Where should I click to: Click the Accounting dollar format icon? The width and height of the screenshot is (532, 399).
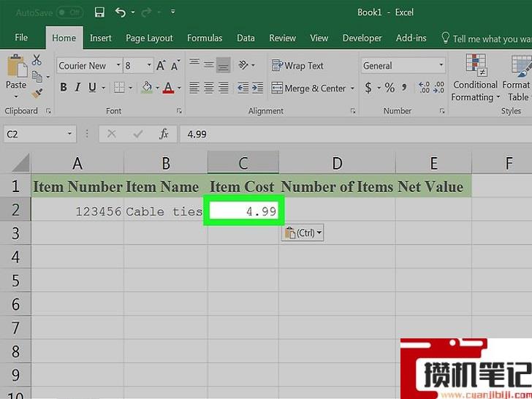[x=368, y=88]
